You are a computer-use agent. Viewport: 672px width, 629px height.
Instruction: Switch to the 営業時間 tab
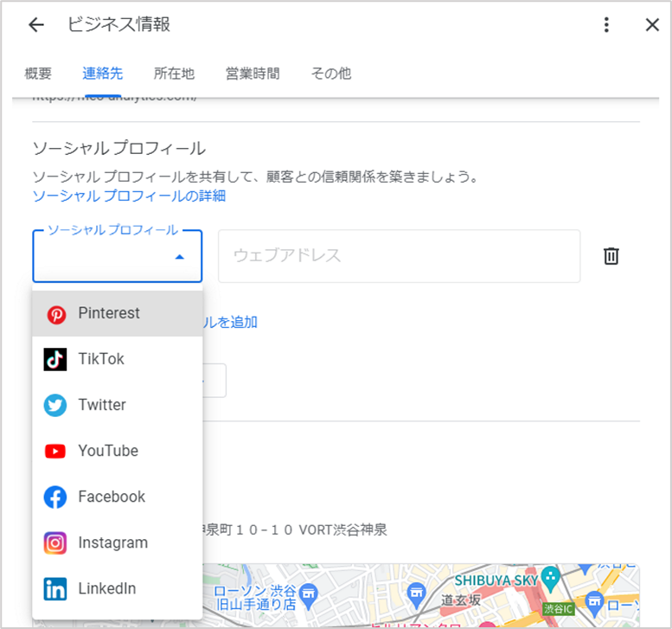253,74
